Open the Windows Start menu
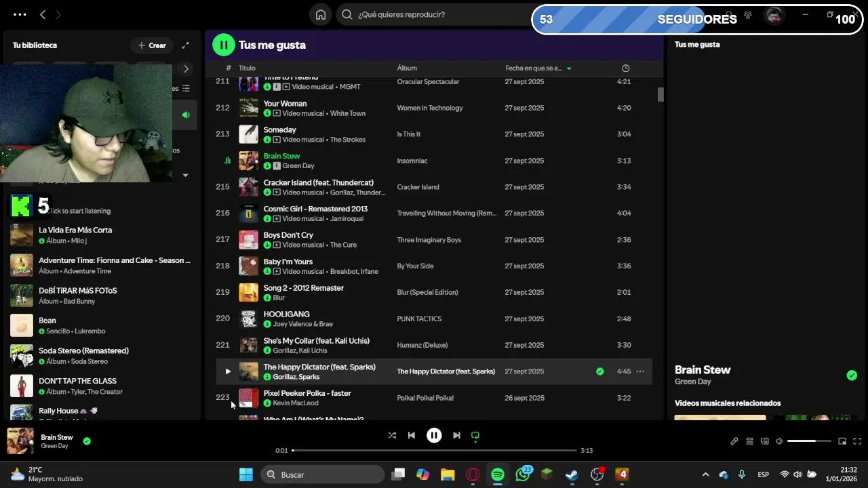 (x=246, y=474)
